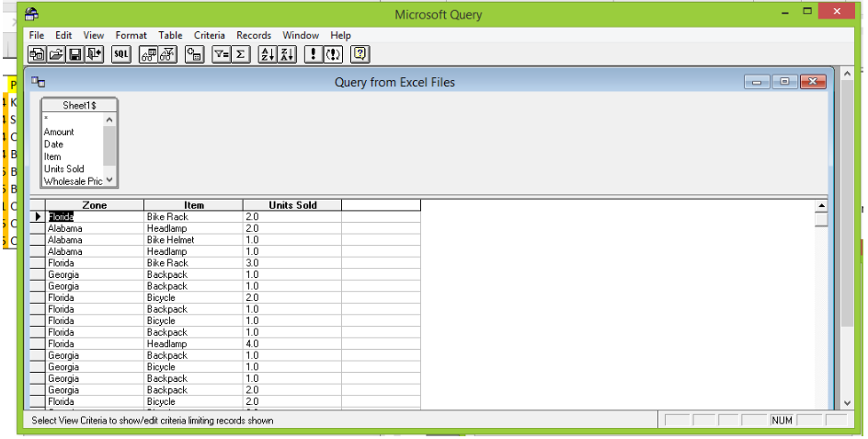Sort descending with the Z-A icon
Image resolution: width=868 pixels, height=439 pixels.
[287, 53]
